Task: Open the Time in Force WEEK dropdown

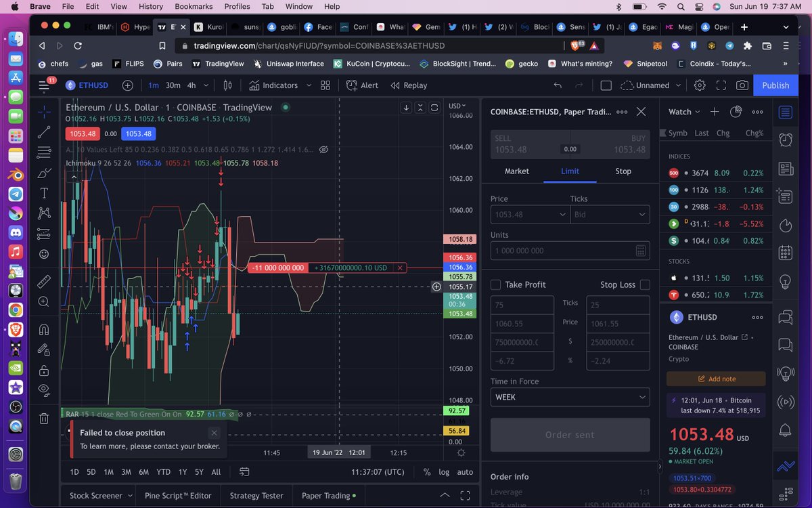Action: coord(570,397)
